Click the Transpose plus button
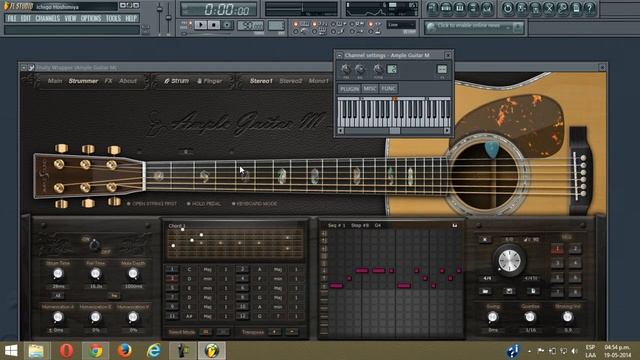 [x=274, y=332]
